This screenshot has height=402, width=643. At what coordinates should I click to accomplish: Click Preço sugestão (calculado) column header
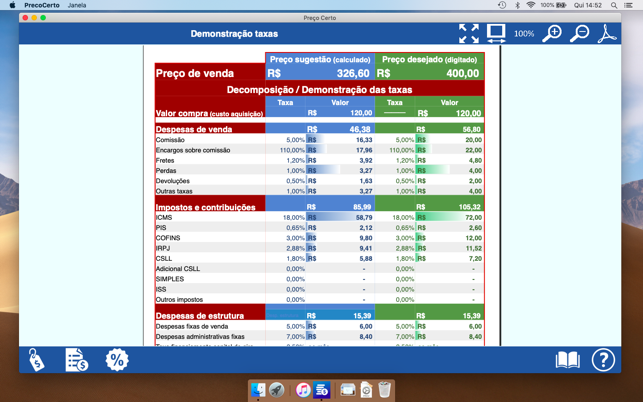point(320,59)
